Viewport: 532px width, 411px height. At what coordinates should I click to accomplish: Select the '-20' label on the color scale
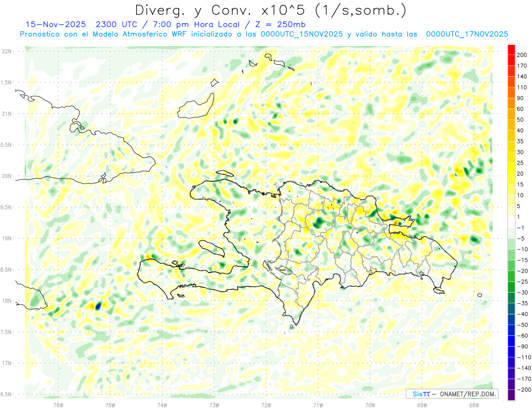click(522, 271)
